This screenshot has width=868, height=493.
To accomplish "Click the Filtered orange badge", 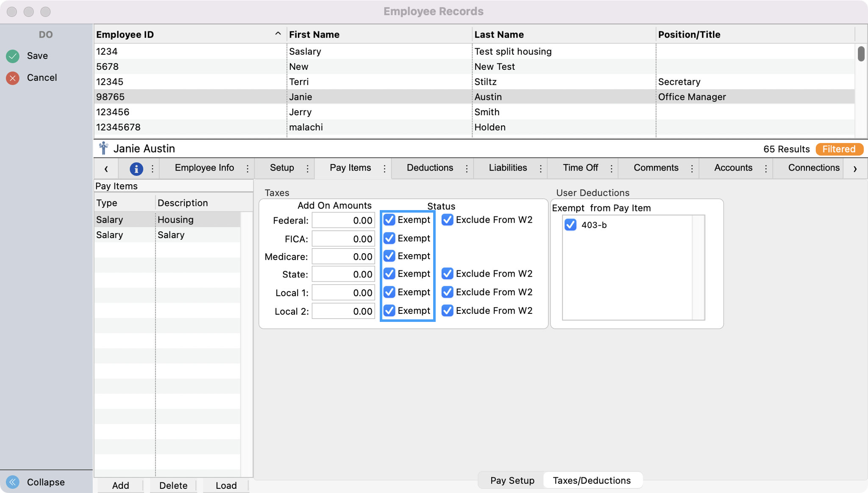I will tap(839, 149).
